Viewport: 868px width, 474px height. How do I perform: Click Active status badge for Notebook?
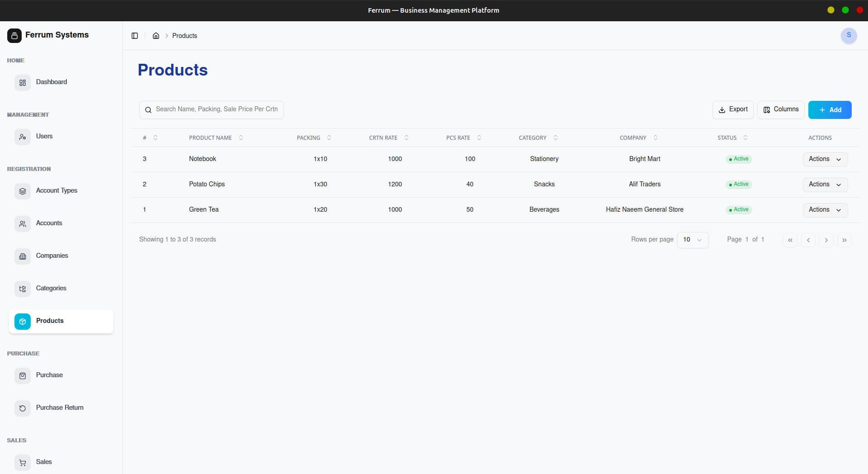tap(739, 159)
